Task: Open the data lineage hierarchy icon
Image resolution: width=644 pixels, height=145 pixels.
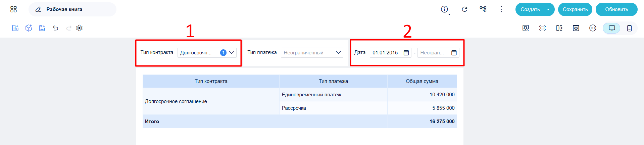Action: pyautogui.click(x=483, y=9)
